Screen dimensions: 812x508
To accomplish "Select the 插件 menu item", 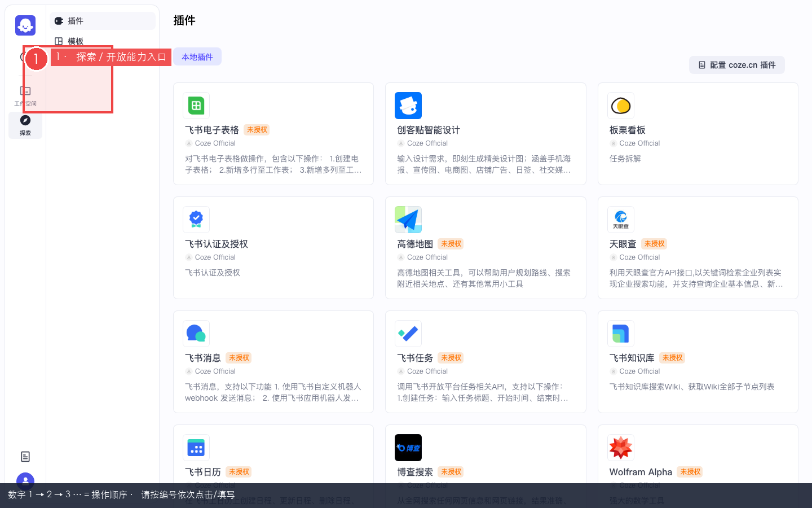I will [x=103, y=21].
